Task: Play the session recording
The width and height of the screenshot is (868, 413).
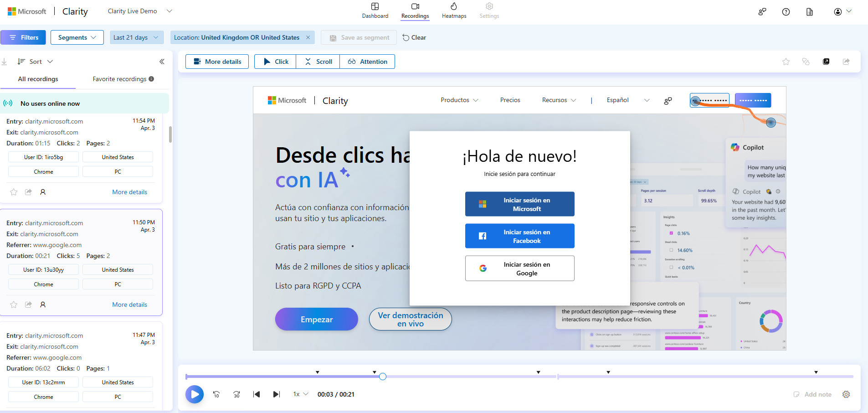Action: [195, 394]
